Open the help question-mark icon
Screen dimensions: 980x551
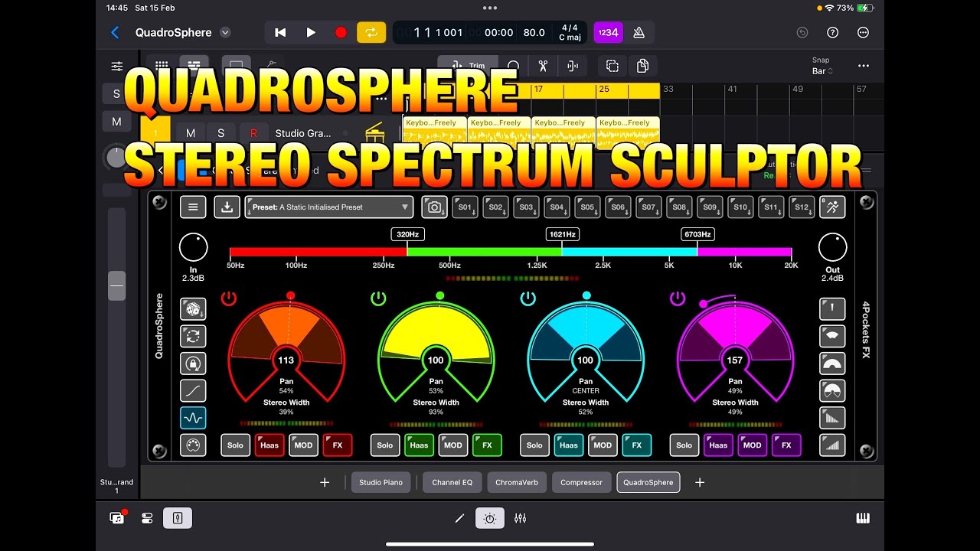tap(833, 32)
